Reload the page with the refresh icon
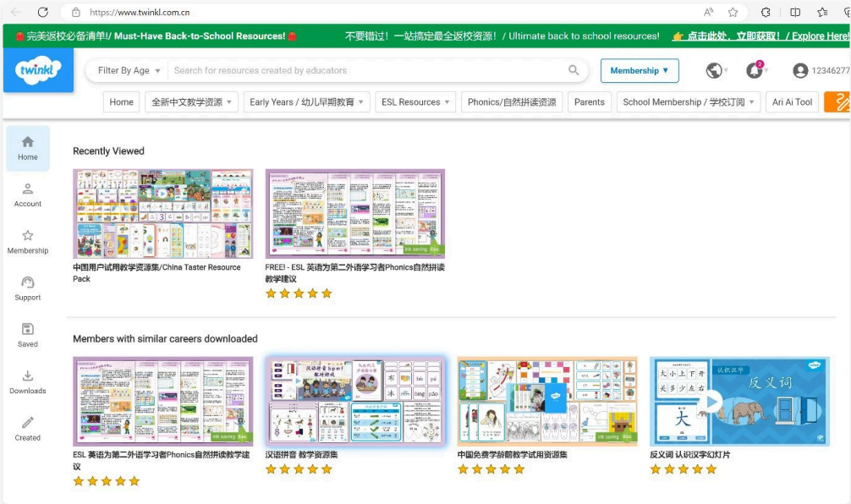The height and width of the screenshot is (504, 851). click(43, 12)
